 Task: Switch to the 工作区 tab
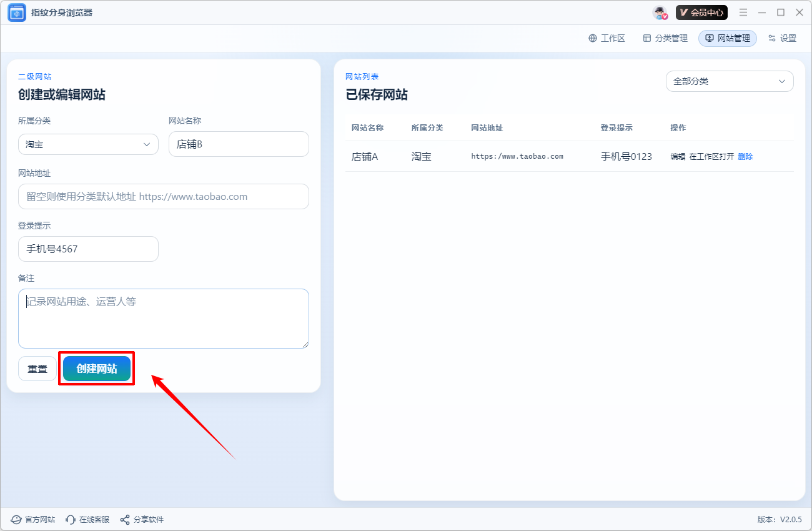(x=607, y=38)
